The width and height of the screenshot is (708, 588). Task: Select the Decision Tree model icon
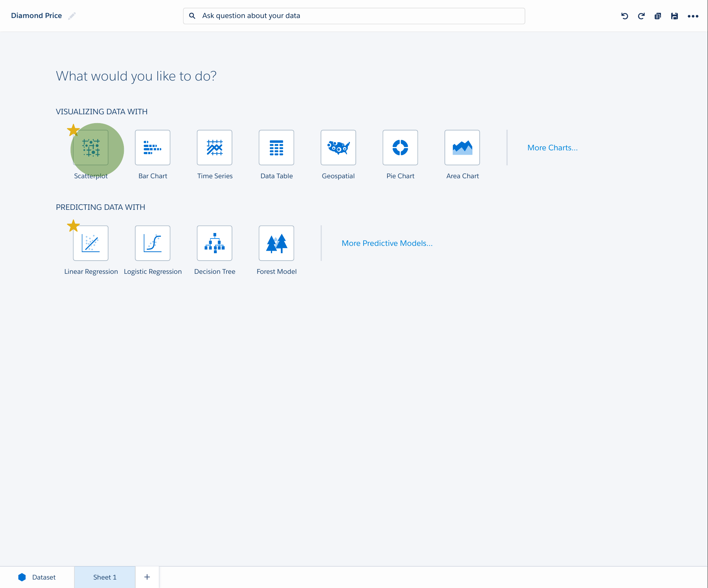pos(215,243)
